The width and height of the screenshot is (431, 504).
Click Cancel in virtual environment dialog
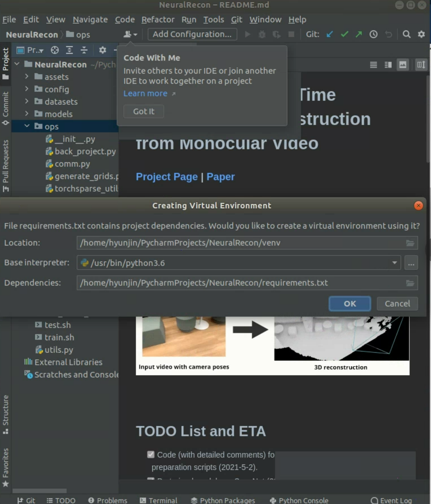point(397,304)
